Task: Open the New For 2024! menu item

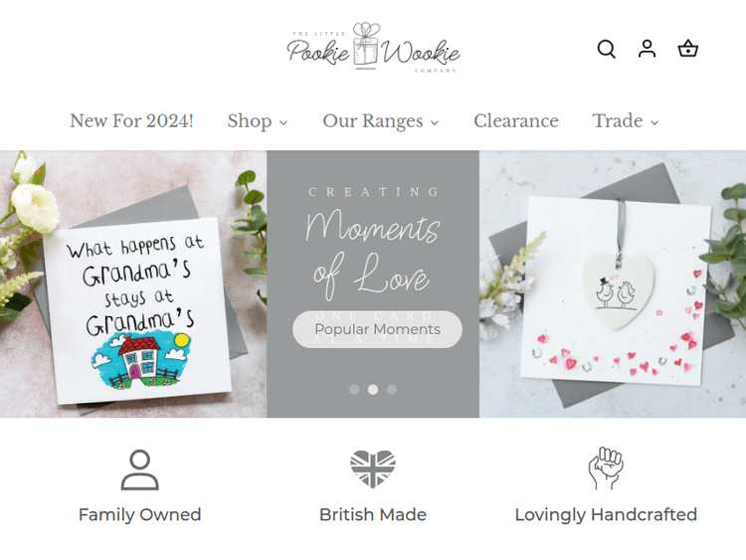Action: coord(131,121)
